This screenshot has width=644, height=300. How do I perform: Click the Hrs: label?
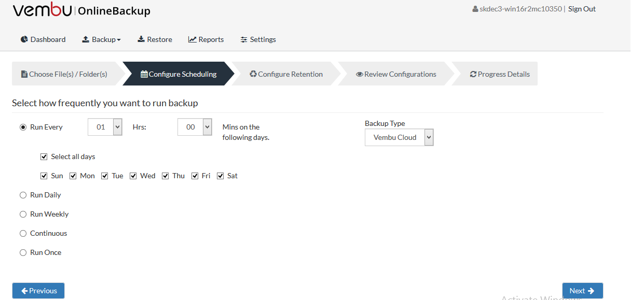140,127
